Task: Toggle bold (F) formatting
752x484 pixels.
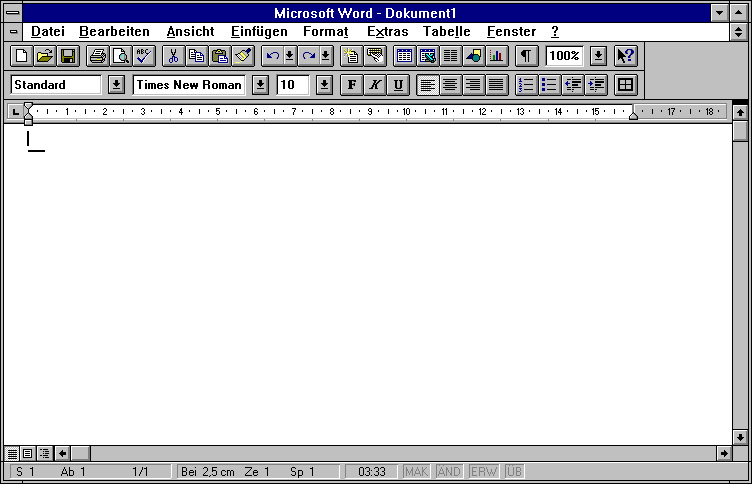Action: coord(352,85)
